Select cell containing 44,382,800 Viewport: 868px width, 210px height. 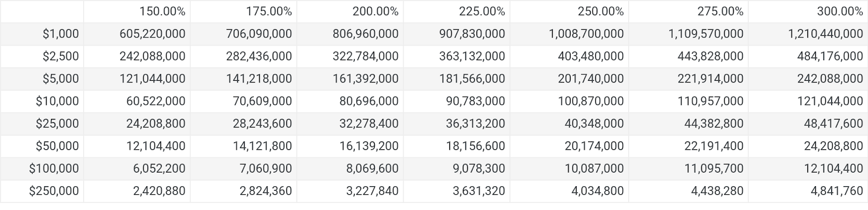pos(688,124)
